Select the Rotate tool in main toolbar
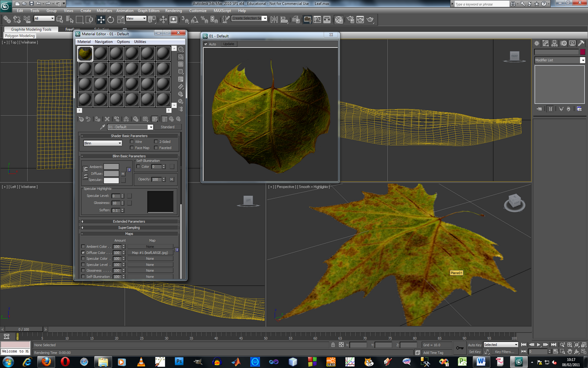 pos(111,20)
